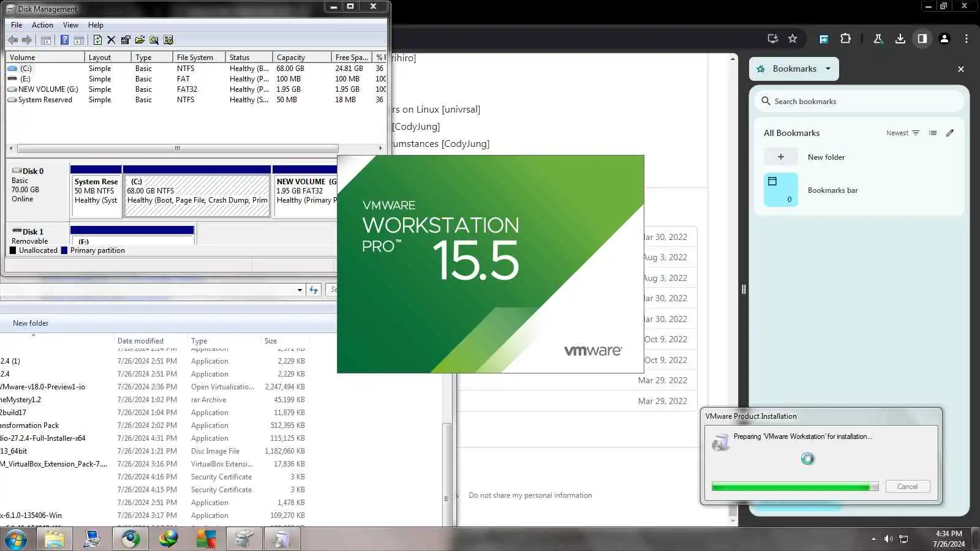This screenshot has width=980, height=551.
Task: Click the Open folder icon in Disk Management toolbar
Action: click(140, 40)
